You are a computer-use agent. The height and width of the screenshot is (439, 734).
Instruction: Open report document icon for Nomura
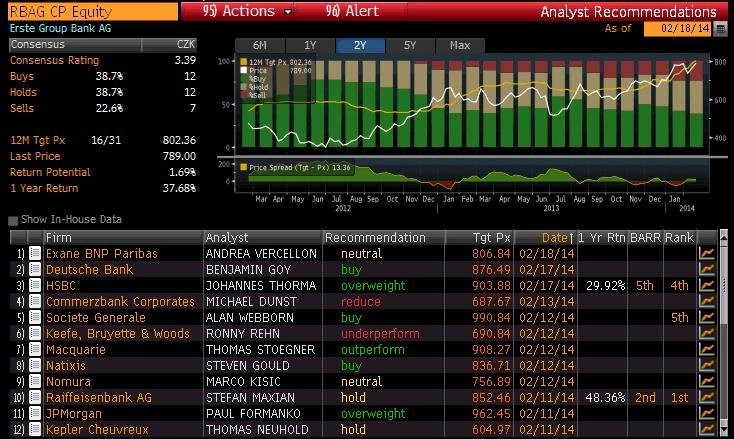[x=35, y=381]
